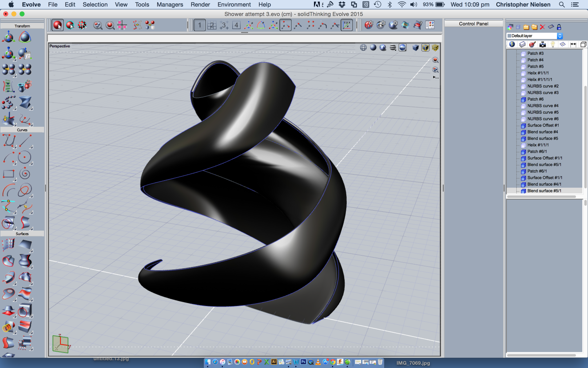
Task: Switch to the lights bulb browser tab
Action: [x=552, y=44]
